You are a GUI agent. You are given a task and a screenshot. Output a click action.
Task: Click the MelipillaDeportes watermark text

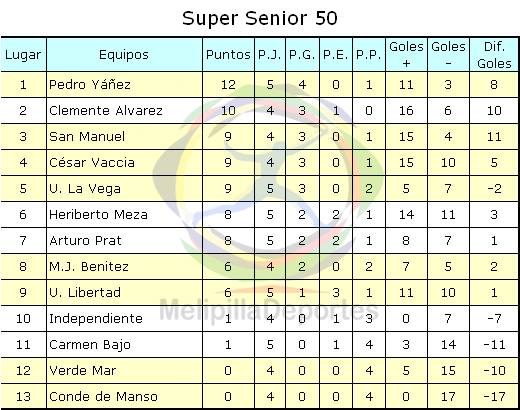(x=269, y=311)
